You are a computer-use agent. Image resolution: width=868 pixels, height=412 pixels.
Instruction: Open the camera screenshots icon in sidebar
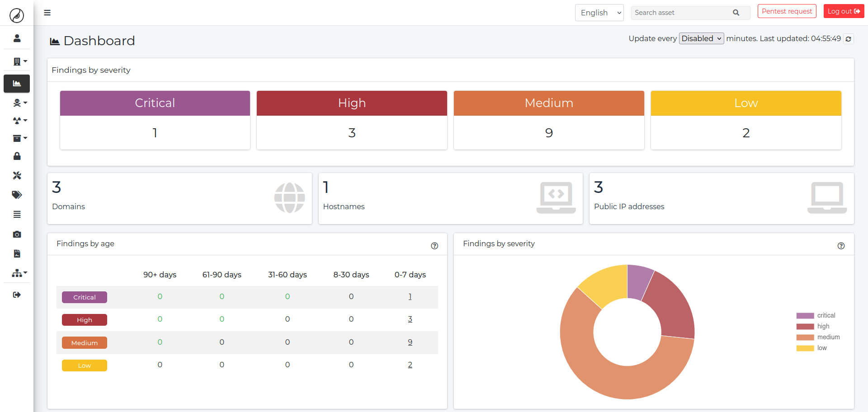(17, 234)
